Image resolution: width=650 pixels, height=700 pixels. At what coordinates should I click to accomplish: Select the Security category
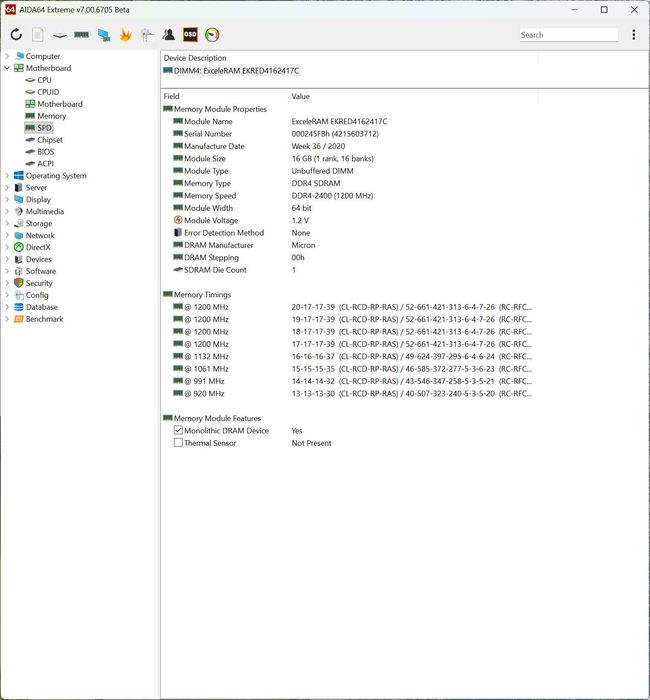(39, 283)
